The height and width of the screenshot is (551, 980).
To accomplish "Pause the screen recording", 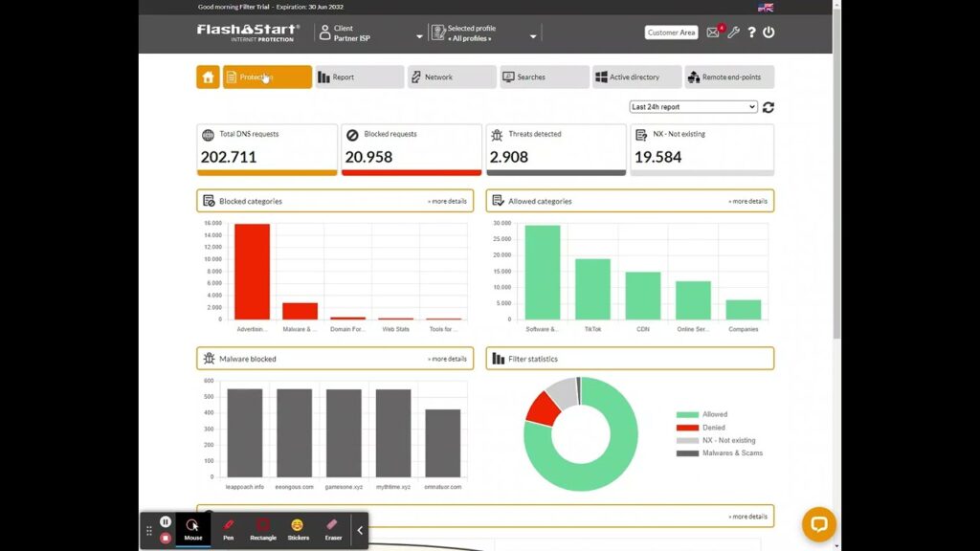I will (x=165, y=521).
